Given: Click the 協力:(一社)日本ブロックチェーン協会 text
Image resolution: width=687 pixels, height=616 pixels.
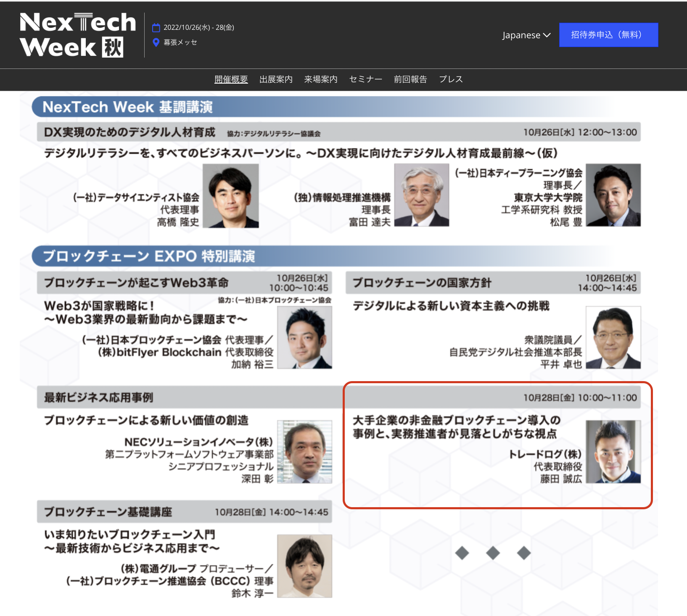Looking at the screenshot, I should coord(275,300).
